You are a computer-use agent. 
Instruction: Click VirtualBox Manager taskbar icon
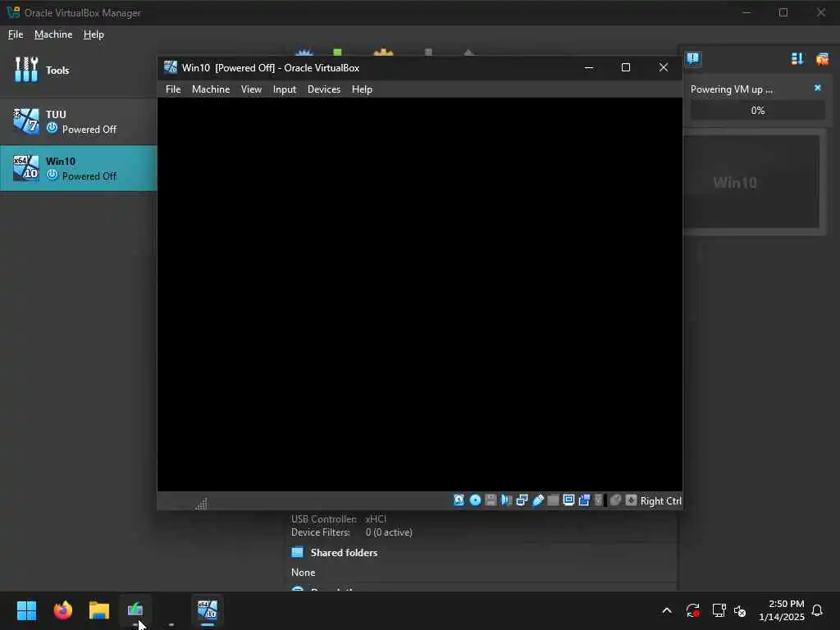pyautogui.click(x=135, y=610)
